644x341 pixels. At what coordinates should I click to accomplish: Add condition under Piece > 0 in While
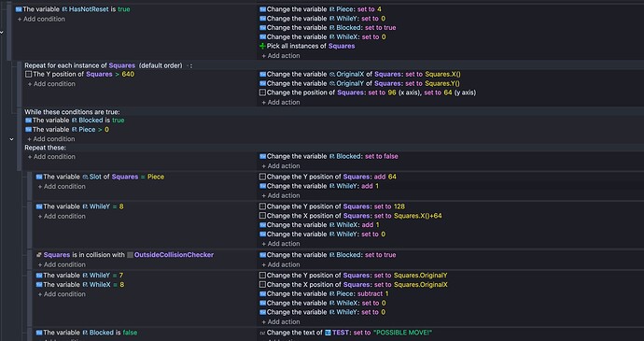(x=51, y=139)
